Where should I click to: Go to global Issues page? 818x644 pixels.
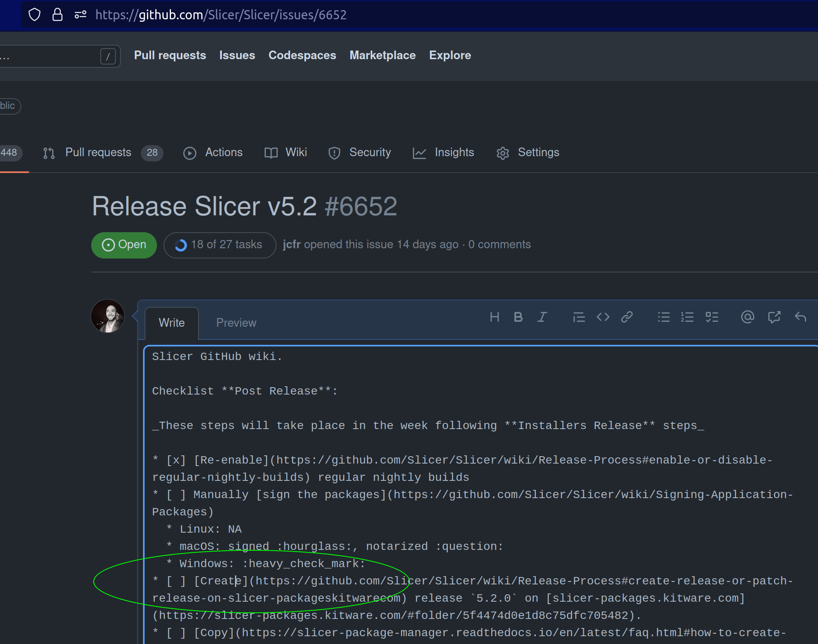click(237, 55)
